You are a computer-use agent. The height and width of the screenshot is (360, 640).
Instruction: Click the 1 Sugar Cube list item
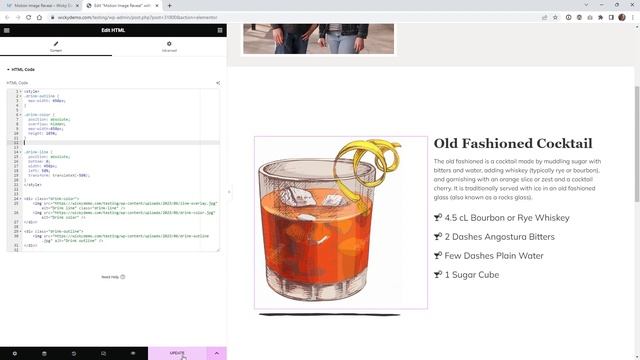[x=467, y=275]
